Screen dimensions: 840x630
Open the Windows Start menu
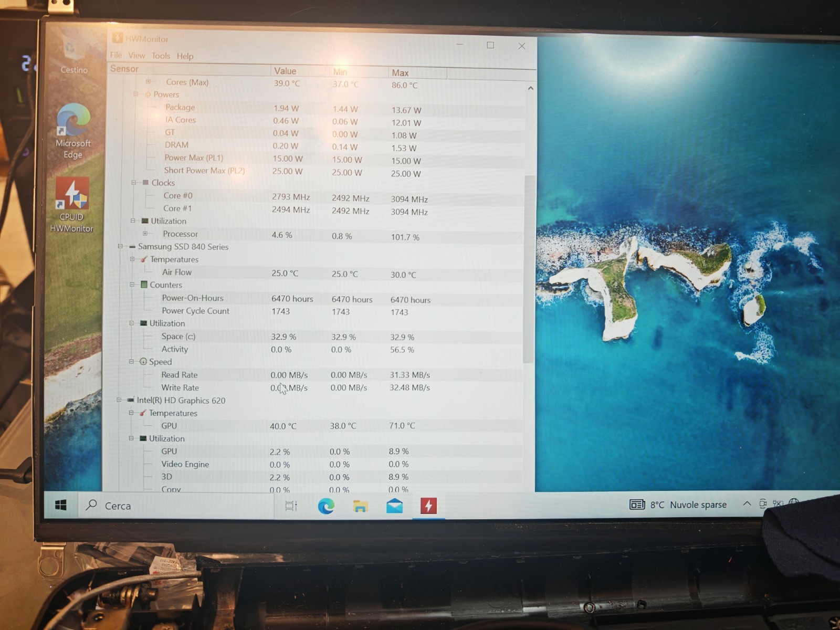pyautogui.click(x=61, y=505)
